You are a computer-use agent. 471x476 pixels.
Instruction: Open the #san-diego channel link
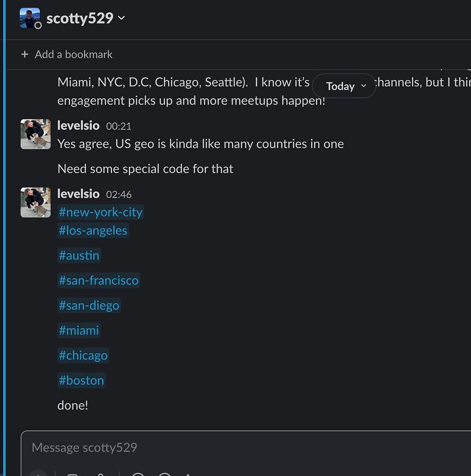[x=89, y=305]
